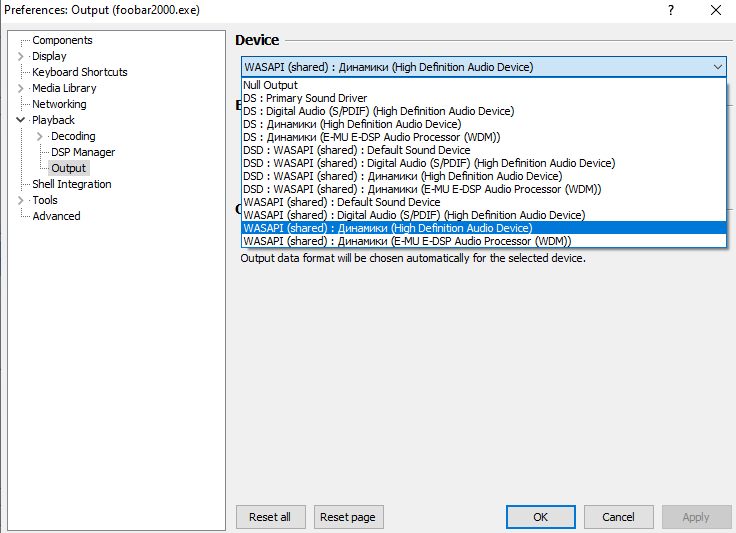Image resolution: width=736 pixels, height=533 pixels.
Task: Choose DS : Primary Sound Driver
Action: tap(484, 98)
